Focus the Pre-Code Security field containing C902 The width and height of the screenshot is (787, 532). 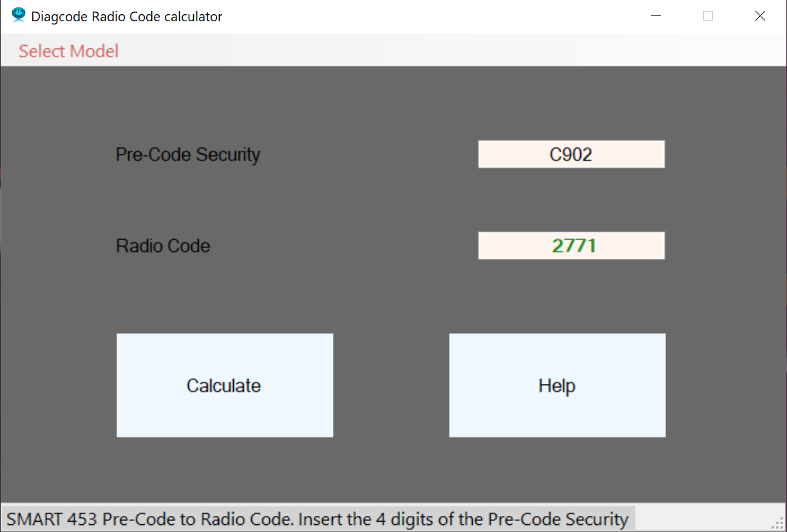coord(571,155)
